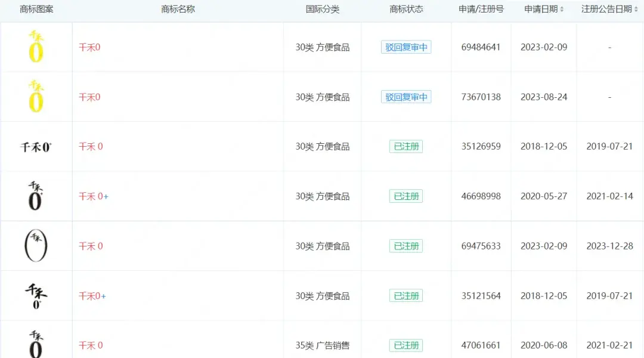The height and width of the screenshot is (358, 644).
Task: Click the 商标名称 column header
Action: 178,9
